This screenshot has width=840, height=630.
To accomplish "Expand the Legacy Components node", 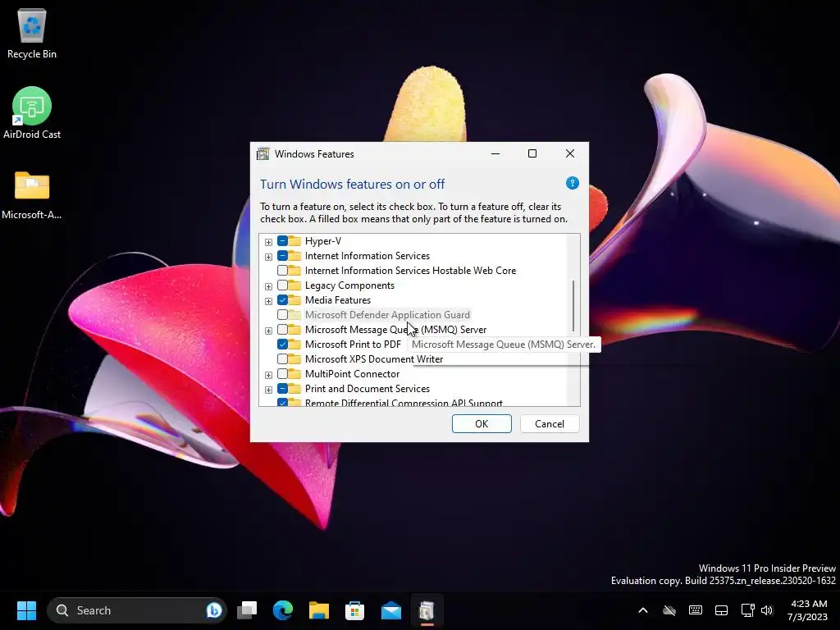I will pos(268,286).
